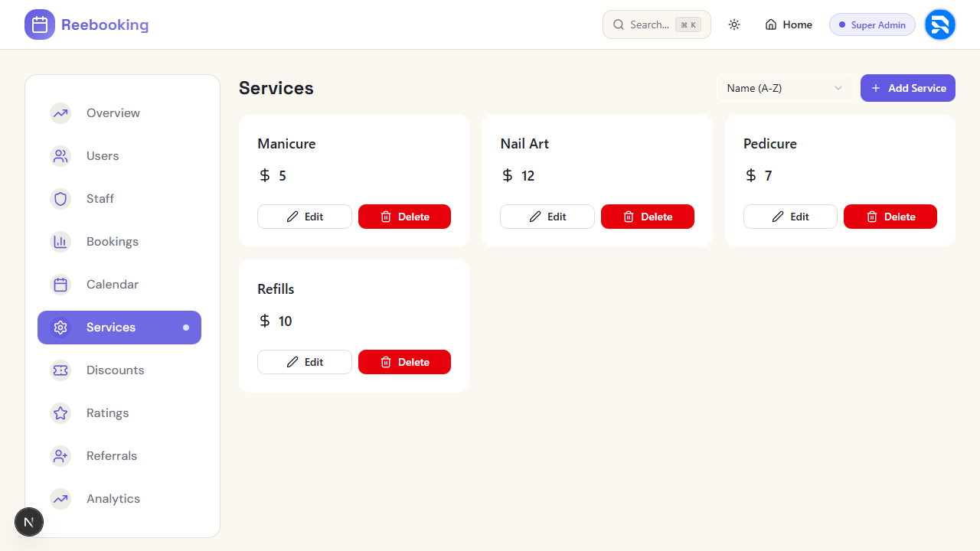Image resolution: width=980 pixels, height=551 pixels.
Task: Open the user profile avatar
Action: [939, 24]
